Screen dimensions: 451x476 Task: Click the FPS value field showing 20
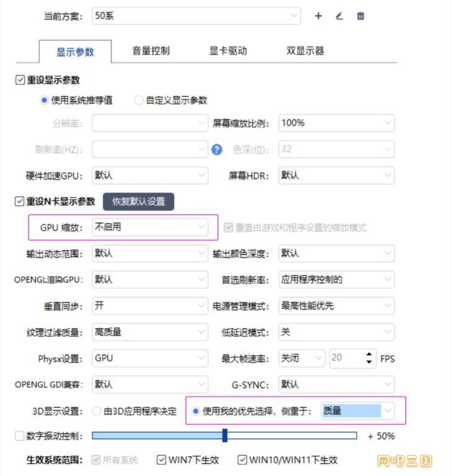346,358
